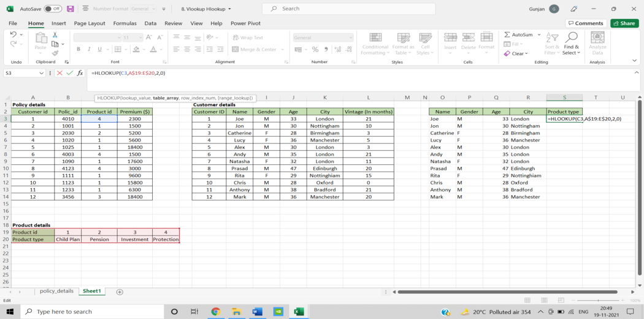Collapse the ribbon with the chevron
Image resolution: width=644 pixels, height=319 pixels.
[634, 60]
